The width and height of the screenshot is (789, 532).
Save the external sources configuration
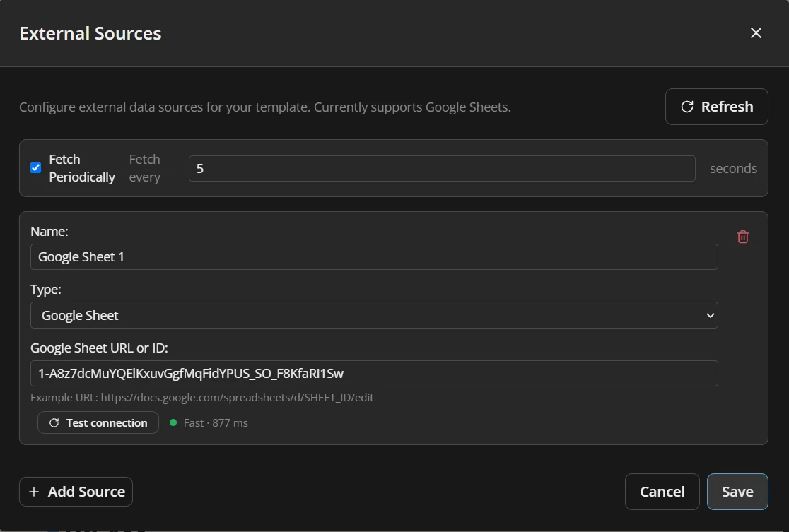click(737, 492)
